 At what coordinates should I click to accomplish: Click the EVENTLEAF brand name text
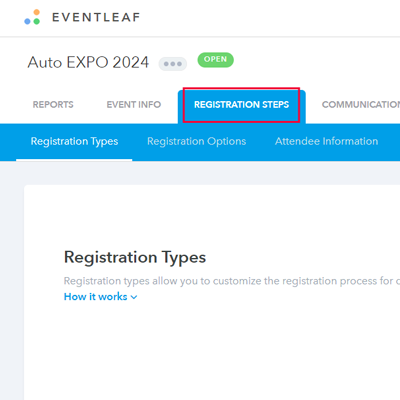pyautogui.click(x=96, y=17)
